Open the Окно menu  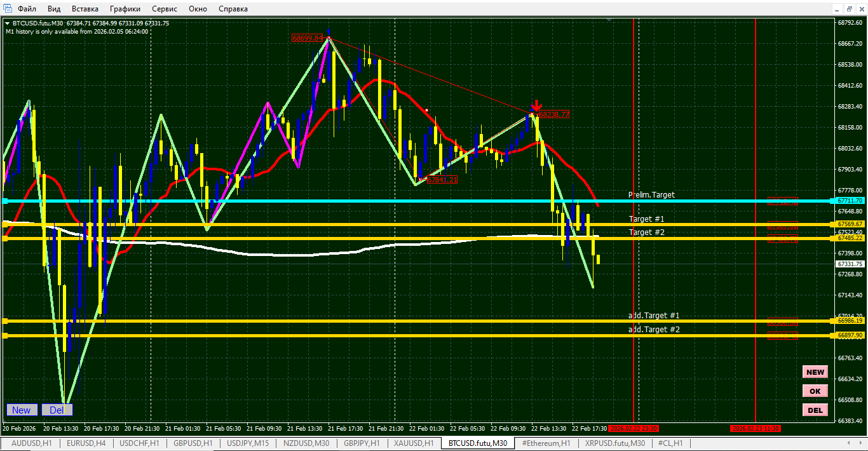point(198,9)
